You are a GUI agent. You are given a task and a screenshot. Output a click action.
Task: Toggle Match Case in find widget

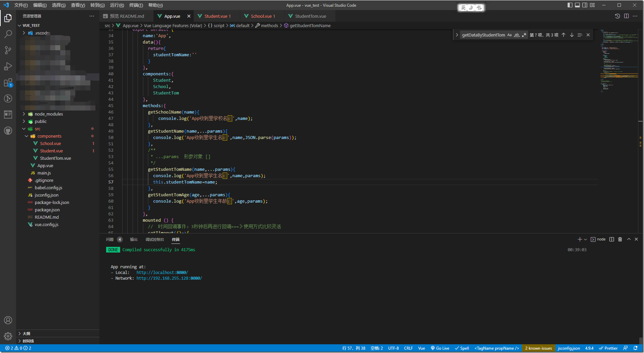pyautogui.click(x=509, y=35)
